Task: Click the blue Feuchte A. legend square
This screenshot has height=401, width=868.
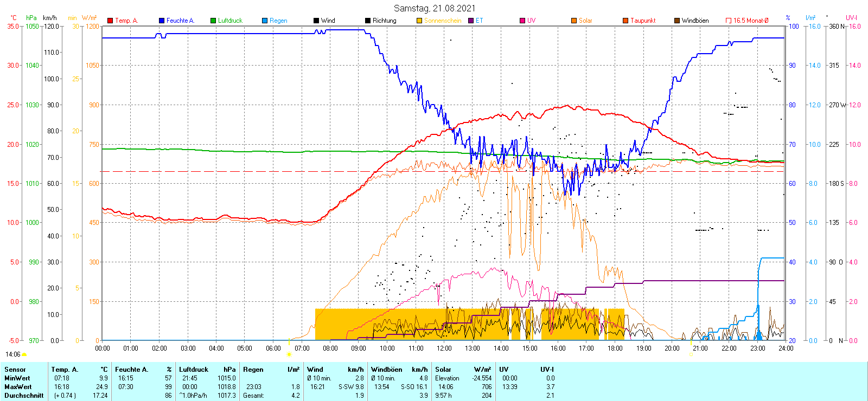Action: (162, 21)
